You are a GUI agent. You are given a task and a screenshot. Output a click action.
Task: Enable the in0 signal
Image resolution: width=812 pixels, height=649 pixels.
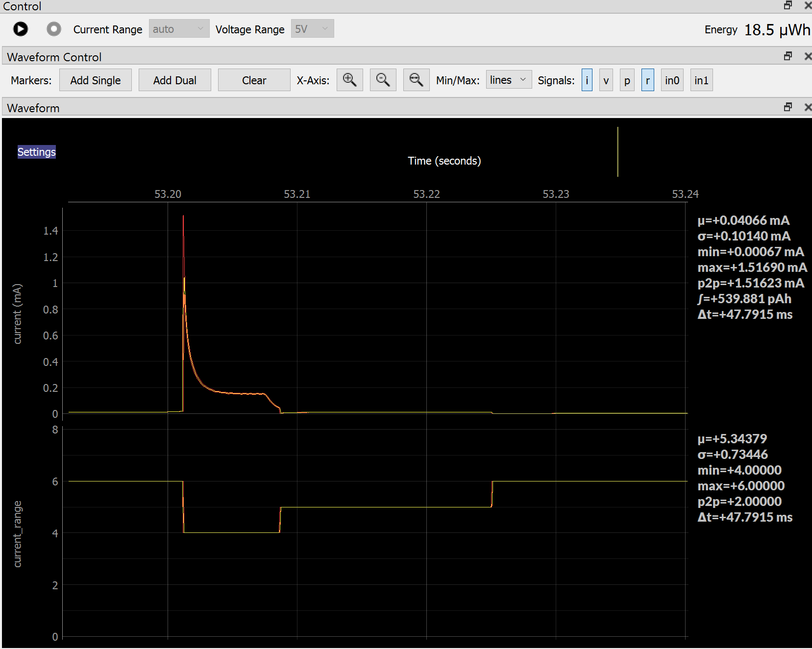[x=672, y=80]
